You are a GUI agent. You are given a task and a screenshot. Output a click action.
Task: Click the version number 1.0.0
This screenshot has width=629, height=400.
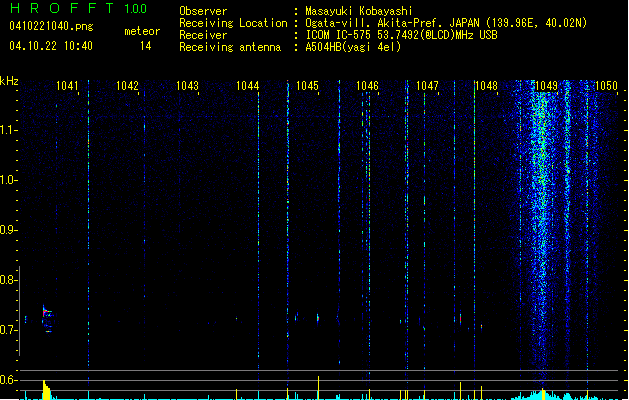[136, 8]
